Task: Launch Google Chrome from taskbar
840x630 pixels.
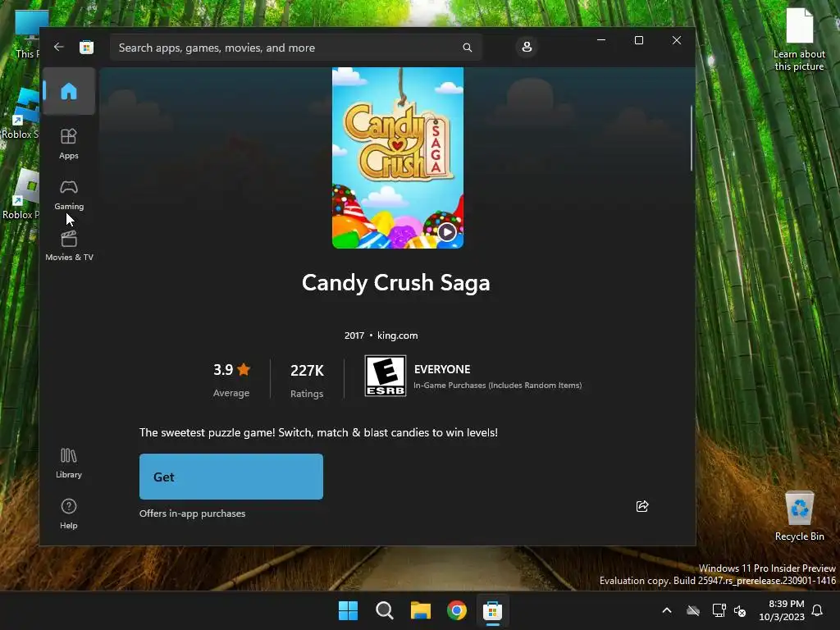Action: (456, 610)
